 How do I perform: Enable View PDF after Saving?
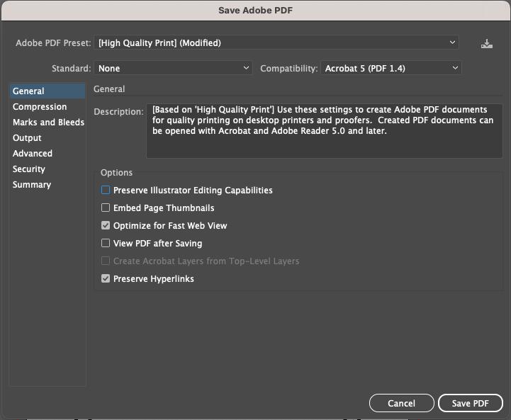coord(106,243)
